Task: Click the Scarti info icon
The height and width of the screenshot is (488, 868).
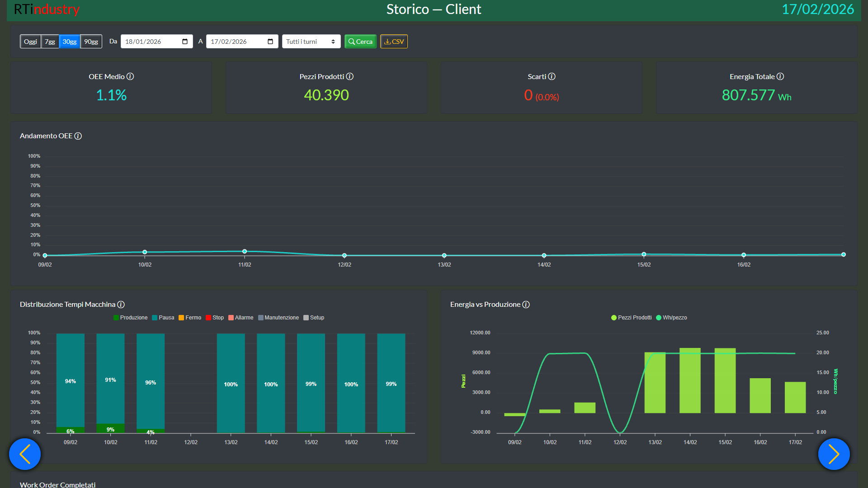Action: 552,77
